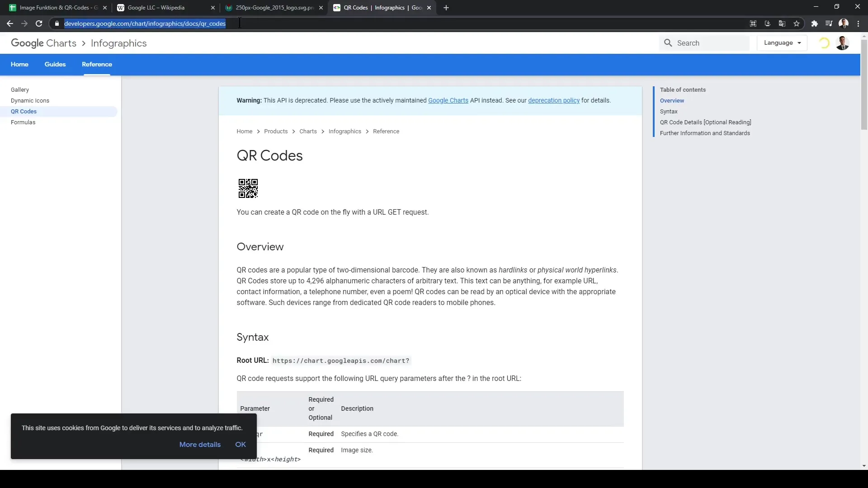Go to the Guides nav tab
This screenshot has height=488, width=868.
(55, 64)
